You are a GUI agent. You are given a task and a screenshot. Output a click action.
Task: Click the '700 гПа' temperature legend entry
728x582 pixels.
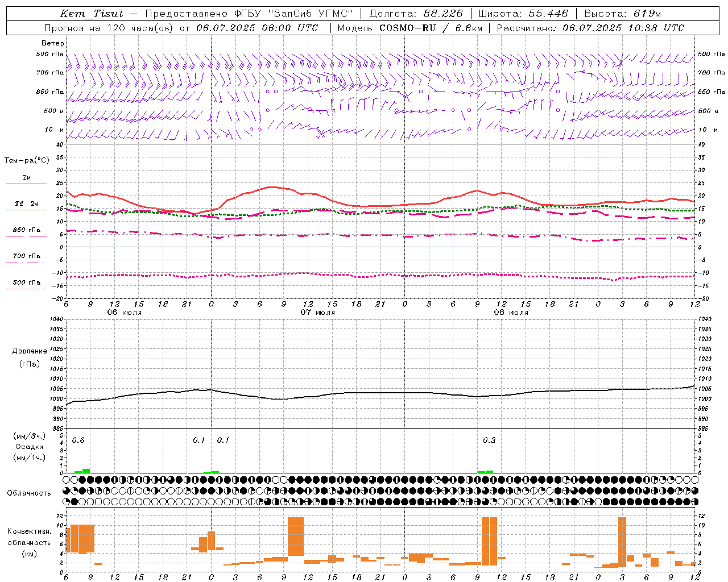coord(27,256)
